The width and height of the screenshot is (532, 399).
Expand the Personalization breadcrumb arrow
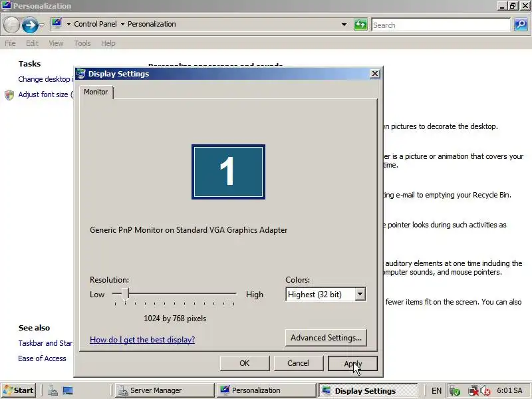pos(122,24)
